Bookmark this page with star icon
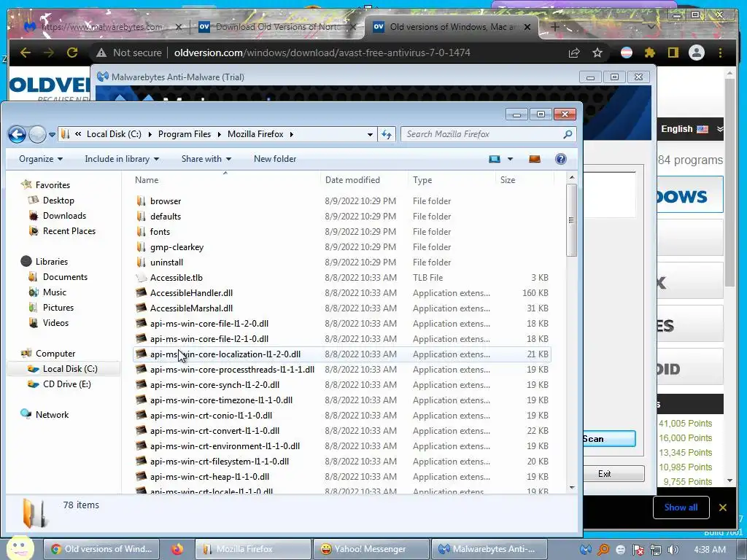Viewport: 747px width, 560px height. [597, 52]
